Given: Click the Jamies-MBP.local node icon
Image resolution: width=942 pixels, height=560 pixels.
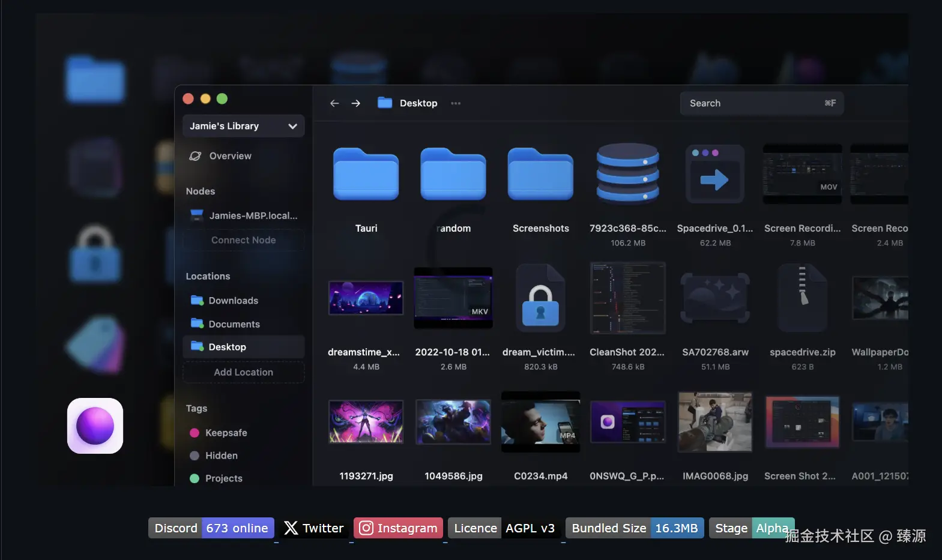Looking at the screenshot, I should (x=196, y=215).
